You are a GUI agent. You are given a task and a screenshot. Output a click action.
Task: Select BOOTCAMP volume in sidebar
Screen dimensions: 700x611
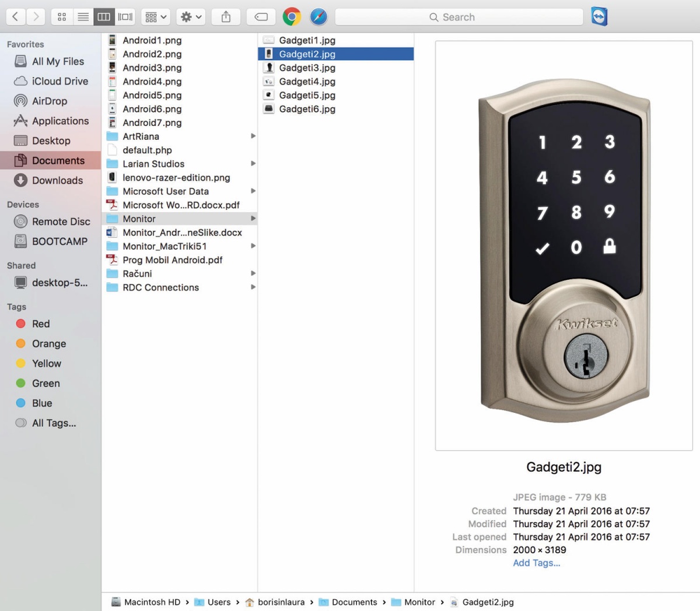tap(50, 241)
